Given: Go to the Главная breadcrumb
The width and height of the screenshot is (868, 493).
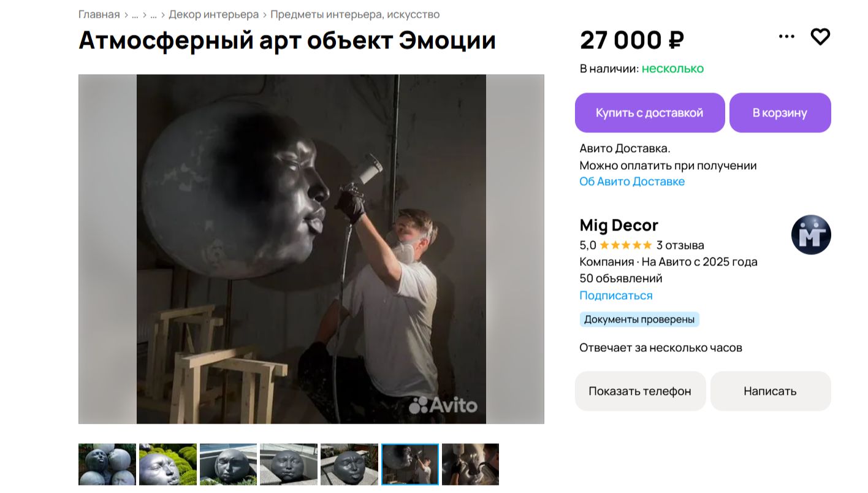Looking at the screenshot, I should [x=99, y=14].
